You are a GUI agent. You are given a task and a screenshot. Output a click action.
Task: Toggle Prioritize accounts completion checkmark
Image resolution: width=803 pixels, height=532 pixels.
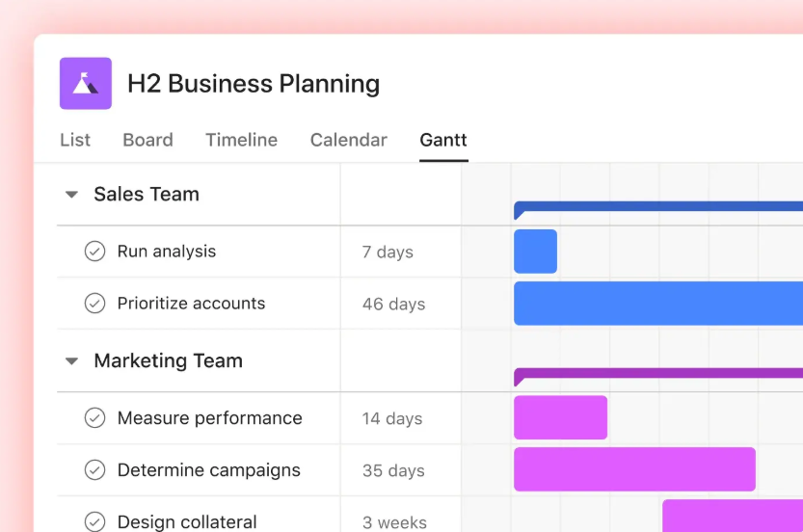(x=94, y=304)
